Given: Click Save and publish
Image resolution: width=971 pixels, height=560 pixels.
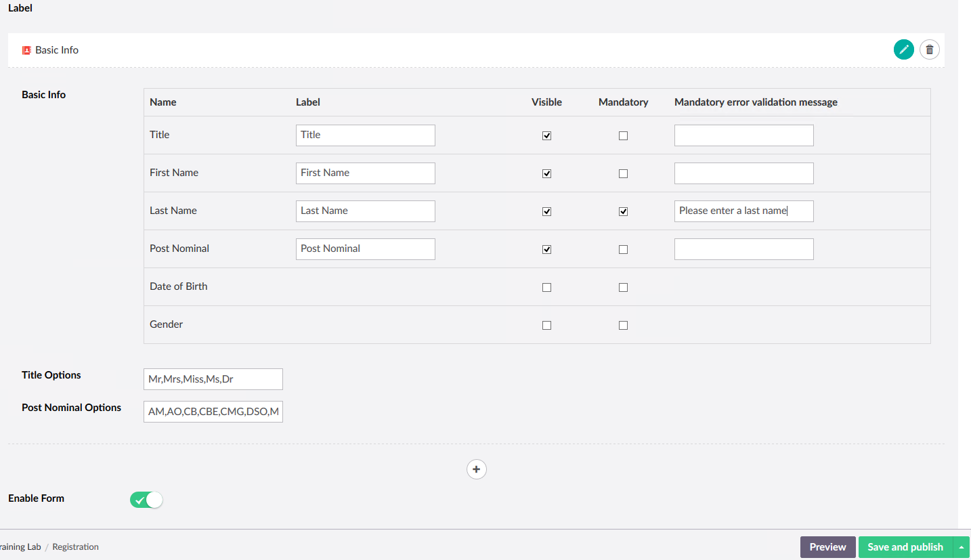Looking at the screenshot, I should (905, 546).
